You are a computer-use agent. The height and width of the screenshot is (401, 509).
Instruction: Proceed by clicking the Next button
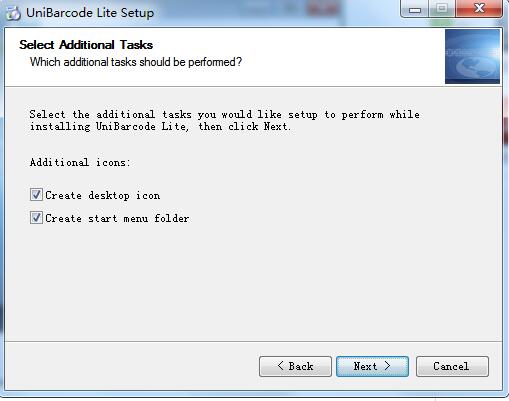372,366
